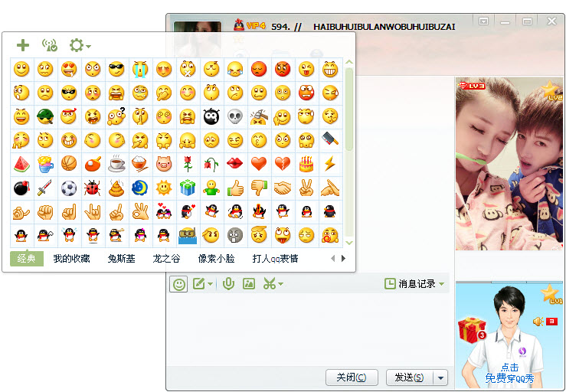Insert the handshake emoji
The height and width of the screenshot is (392, 566).
(x=283, y=188)
